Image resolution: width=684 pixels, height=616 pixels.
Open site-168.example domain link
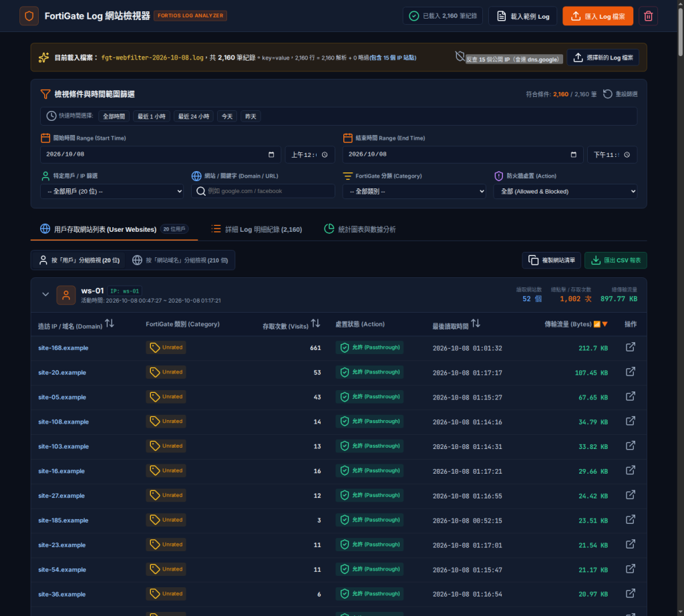pos(63,347)
